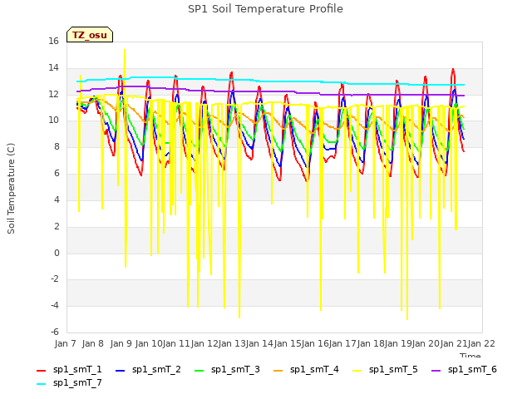Click the TZ_osu annotation label
The image size is (532, 399).
click(x=90, y=35)
